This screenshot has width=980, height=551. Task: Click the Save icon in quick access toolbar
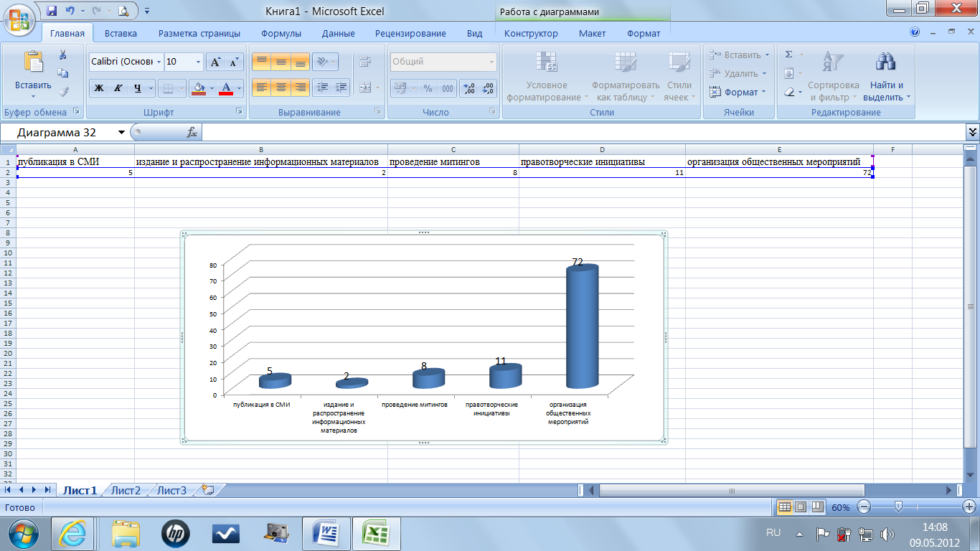click(x=52, y=11)
